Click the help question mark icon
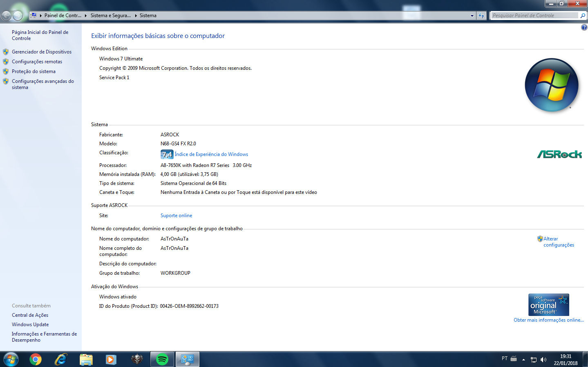Image resolution: width=588 pixels, height=367 pixels. pos(584,27)
